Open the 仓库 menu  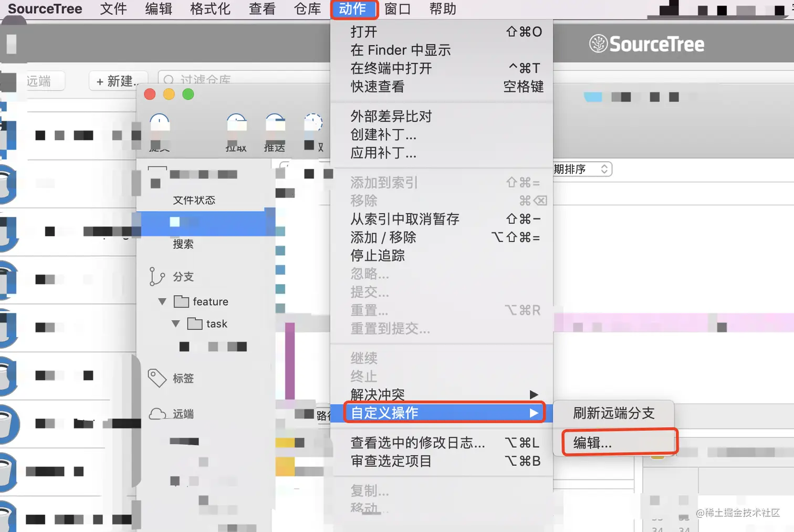(x=308, y=9)
